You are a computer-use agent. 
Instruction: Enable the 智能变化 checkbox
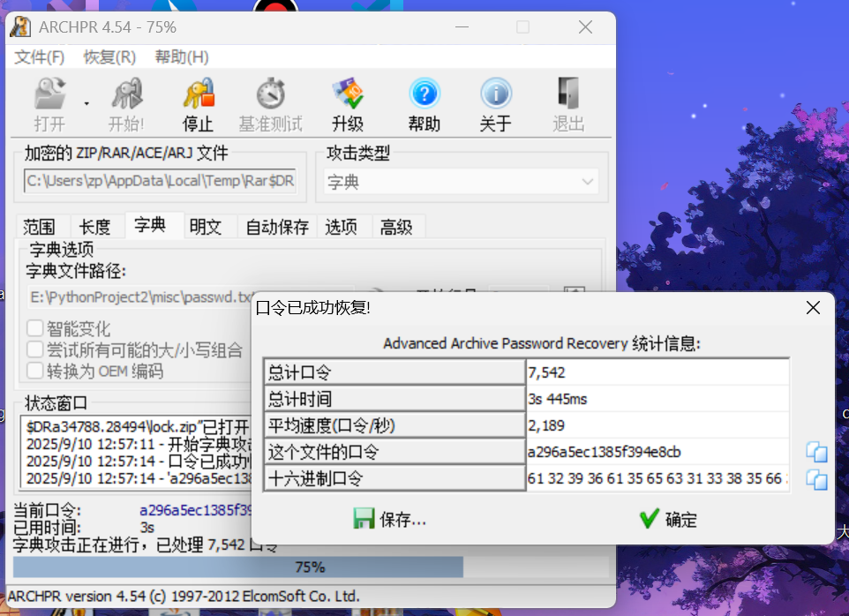pyautogui.click(x=35, y=328)
